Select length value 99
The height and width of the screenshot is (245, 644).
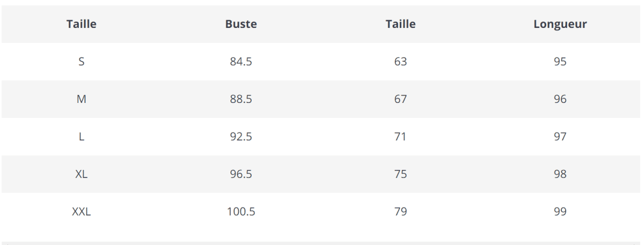click(x=560, y=212)
